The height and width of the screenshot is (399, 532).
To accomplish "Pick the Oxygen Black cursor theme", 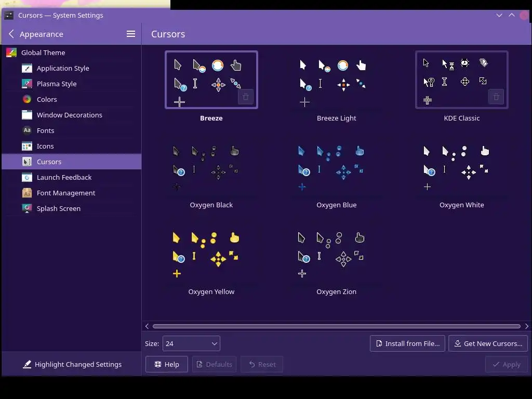I will pos(211,167).
